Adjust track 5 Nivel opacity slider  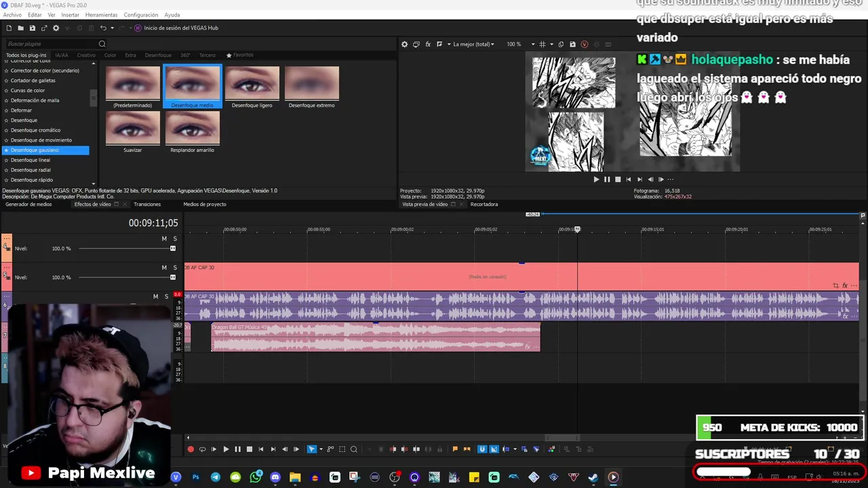tap(127, 277)
